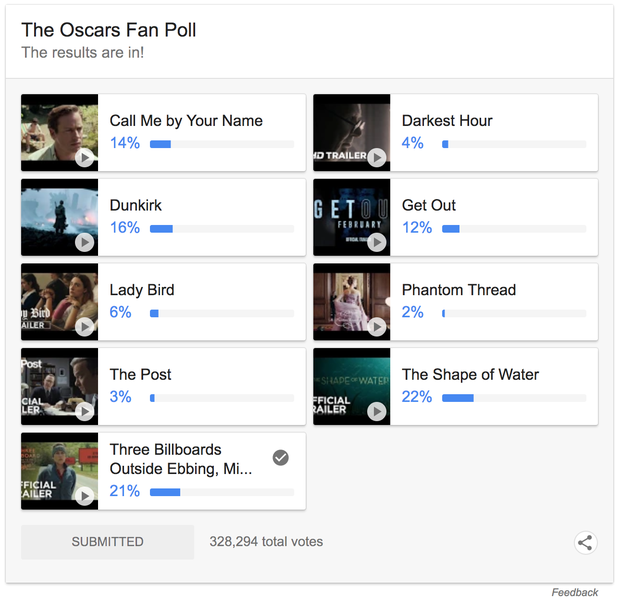This screenshot has width=620, height=599.
Task: Click the Phantom Thread vote bar
Action: (x=514, y=314)
